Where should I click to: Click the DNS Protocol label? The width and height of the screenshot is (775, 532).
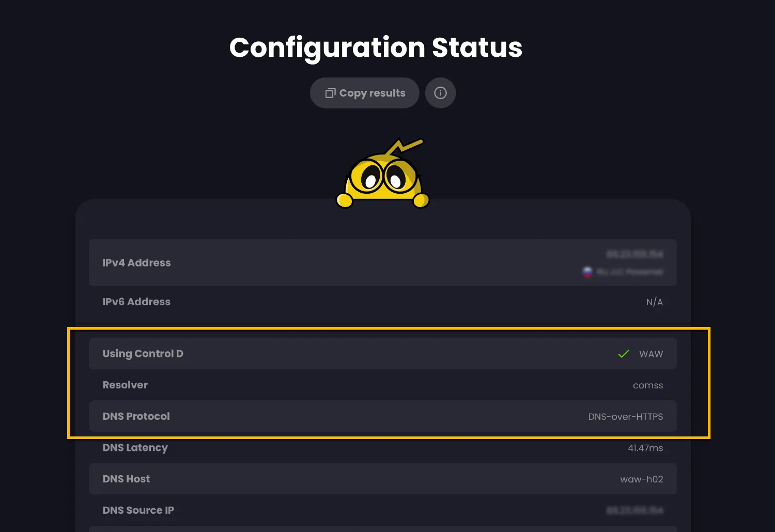click(x=136, y=416)
